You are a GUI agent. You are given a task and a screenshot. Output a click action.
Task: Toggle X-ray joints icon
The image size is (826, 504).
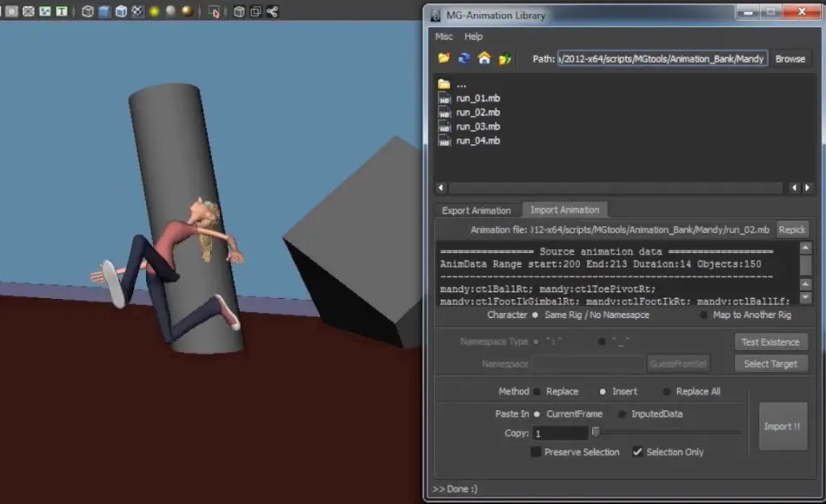(272, 11)
